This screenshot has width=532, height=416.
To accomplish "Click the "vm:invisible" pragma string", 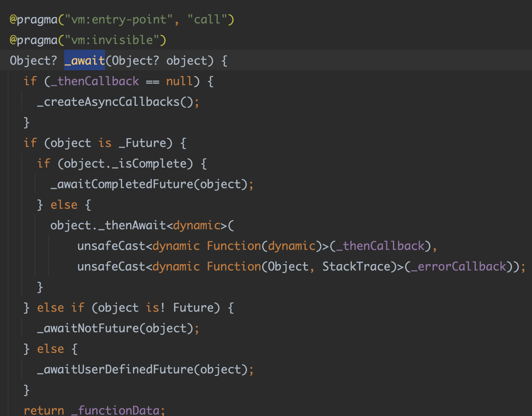I will click(x=112, y=40).
